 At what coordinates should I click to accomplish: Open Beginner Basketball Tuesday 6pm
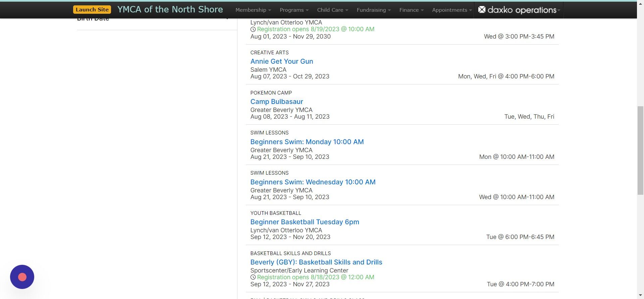(x=305, y=222)
